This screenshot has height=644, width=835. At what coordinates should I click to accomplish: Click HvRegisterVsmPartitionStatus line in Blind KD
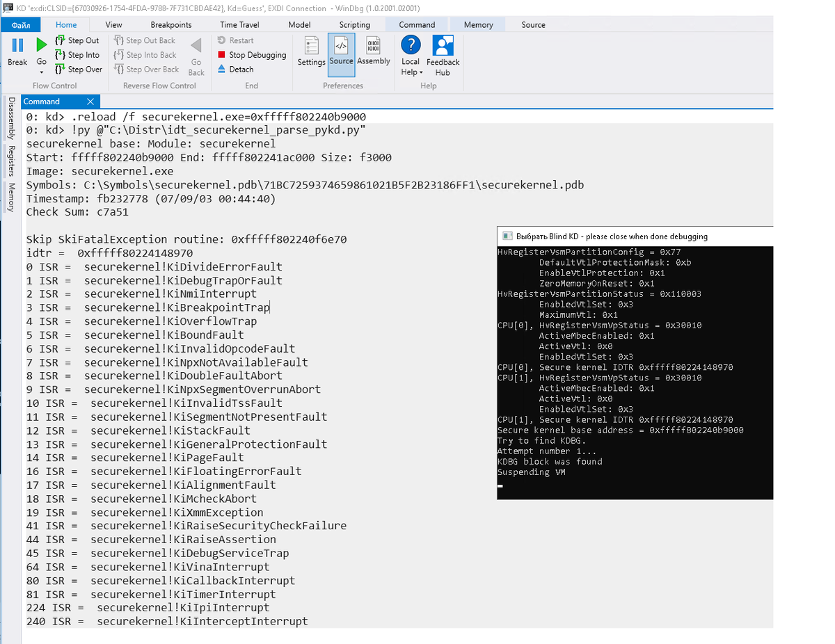click(599, 293)
